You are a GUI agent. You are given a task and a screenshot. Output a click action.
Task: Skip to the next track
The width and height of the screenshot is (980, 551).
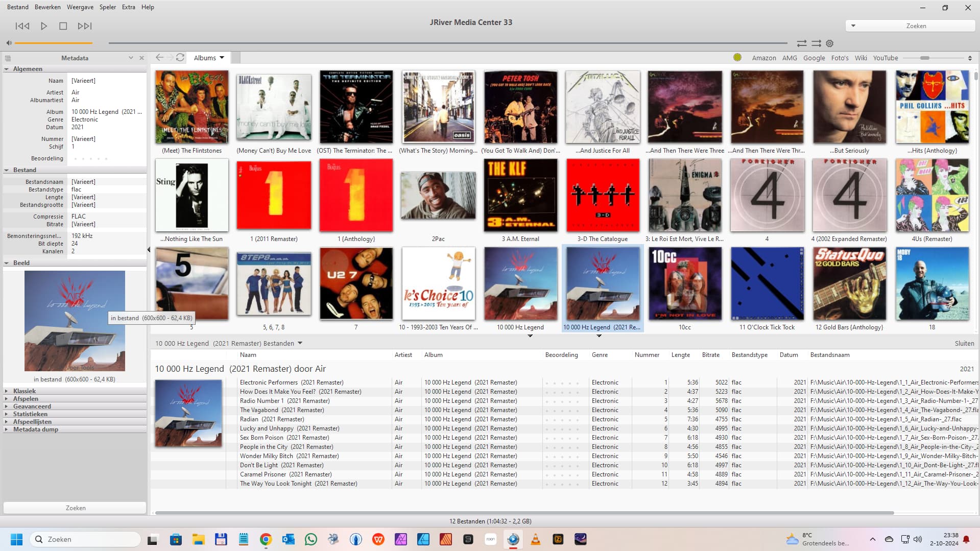[85, 26]
